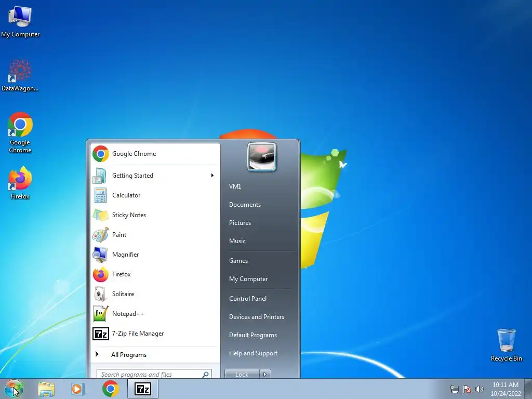Launch Notepad++ via its Start menu icon

[x=100, y=313]
